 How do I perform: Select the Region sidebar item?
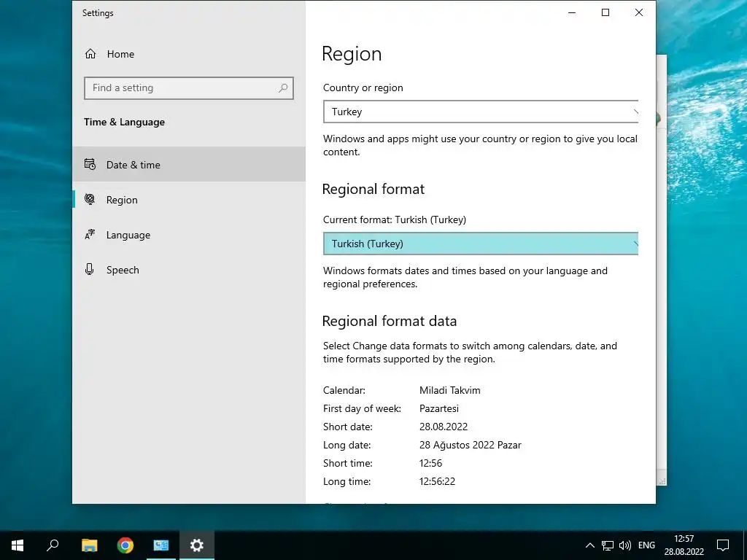pyautogui.click(x=189, y=200)
